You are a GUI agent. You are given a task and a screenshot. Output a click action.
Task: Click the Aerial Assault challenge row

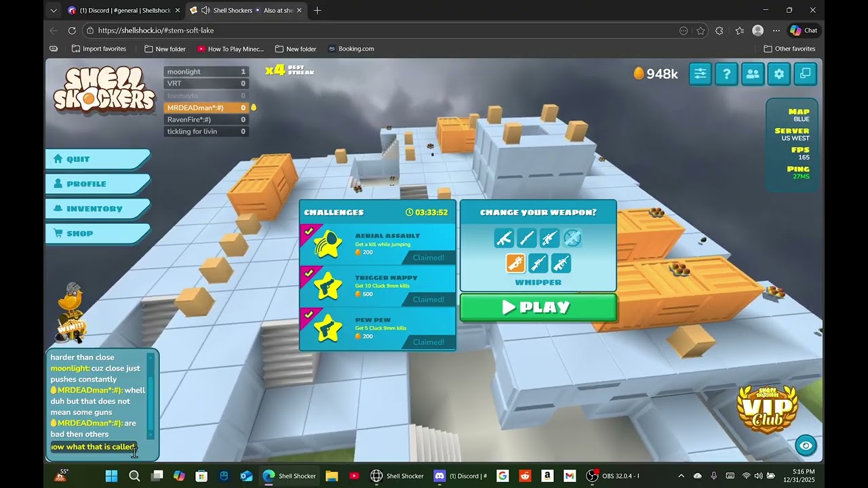tap(378, 244)
